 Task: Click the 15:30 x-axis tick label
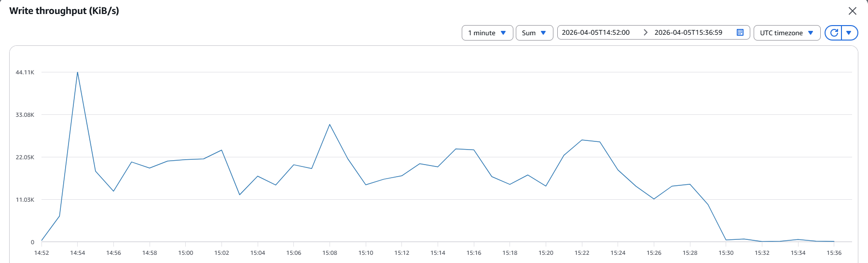pos(726,253)
